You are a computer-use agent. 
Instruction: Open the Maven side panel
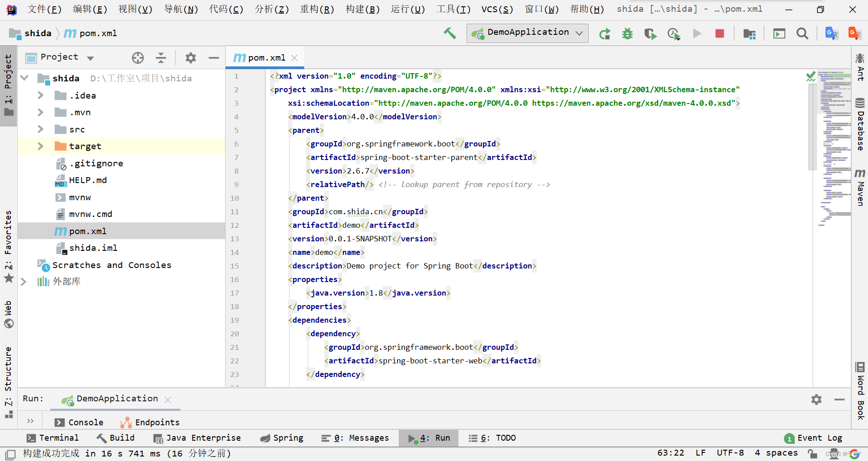pos(860,187)
